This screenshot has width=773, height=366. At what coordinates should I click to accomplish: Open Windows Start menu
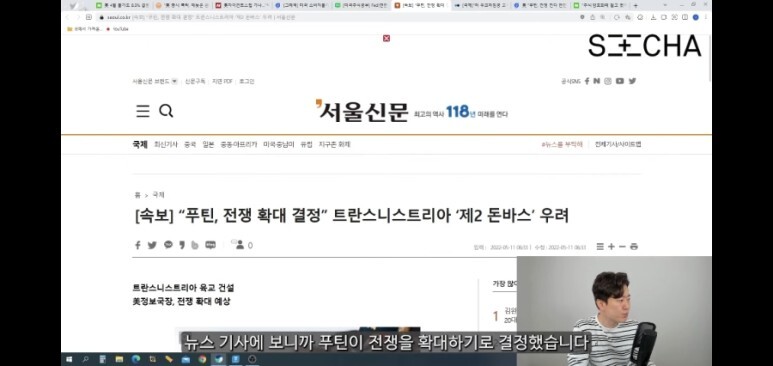coord(69,359)
